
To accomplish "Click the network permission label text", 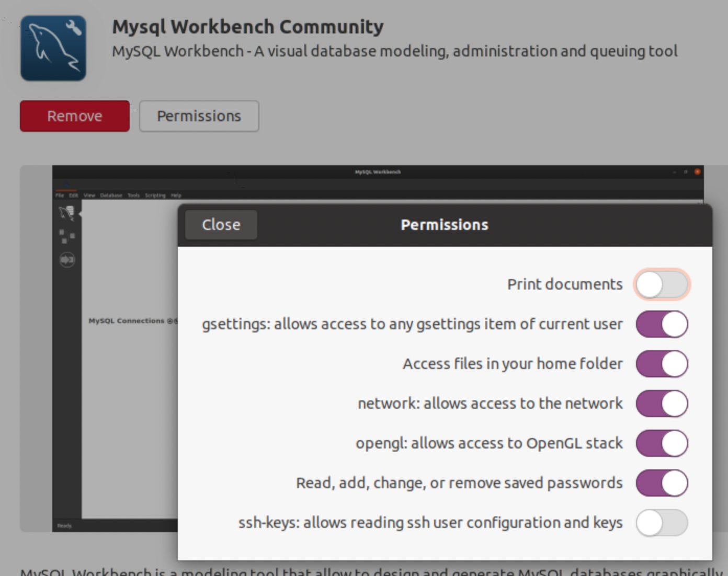I will coord(490,404).
